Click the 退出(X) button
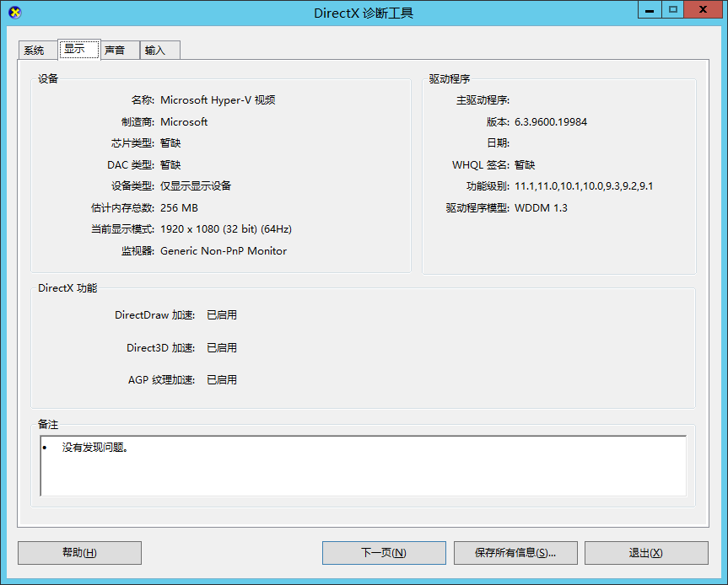 (x=646, y=552)
